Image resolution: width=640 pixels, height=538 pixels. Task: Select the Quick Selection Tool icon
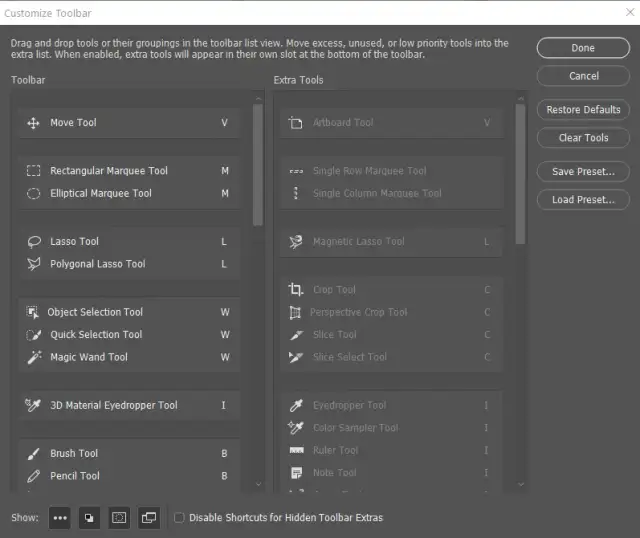click(33, 335)
